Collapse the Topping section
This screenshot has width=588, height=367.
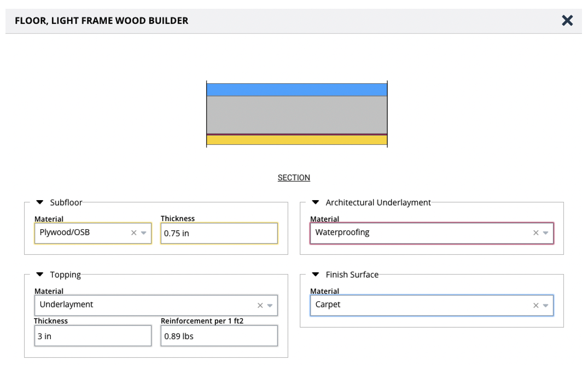(40, 275)
